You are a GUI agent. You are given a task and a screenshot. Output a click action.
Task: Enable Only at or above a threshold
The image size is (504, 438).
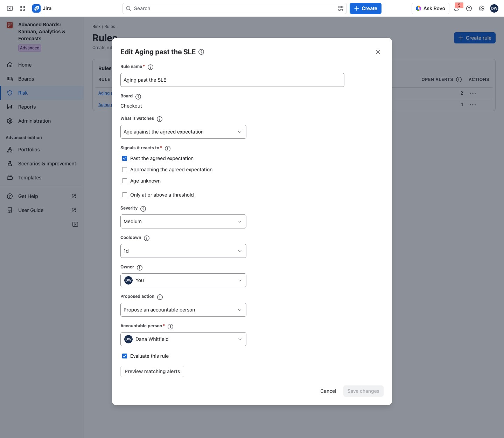click(125, 195)
